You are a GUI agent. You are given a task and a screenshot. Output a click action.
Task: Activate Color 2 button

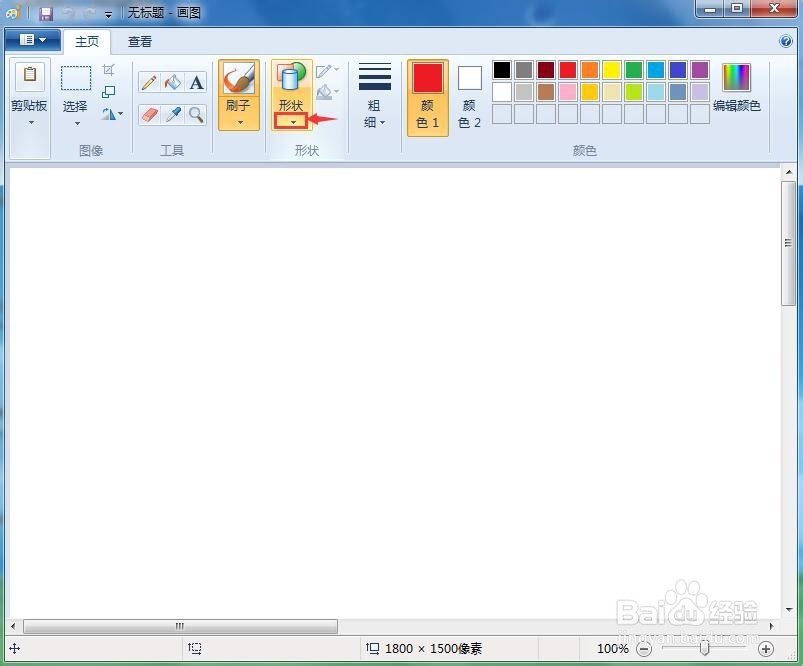[x=470, y=97]
